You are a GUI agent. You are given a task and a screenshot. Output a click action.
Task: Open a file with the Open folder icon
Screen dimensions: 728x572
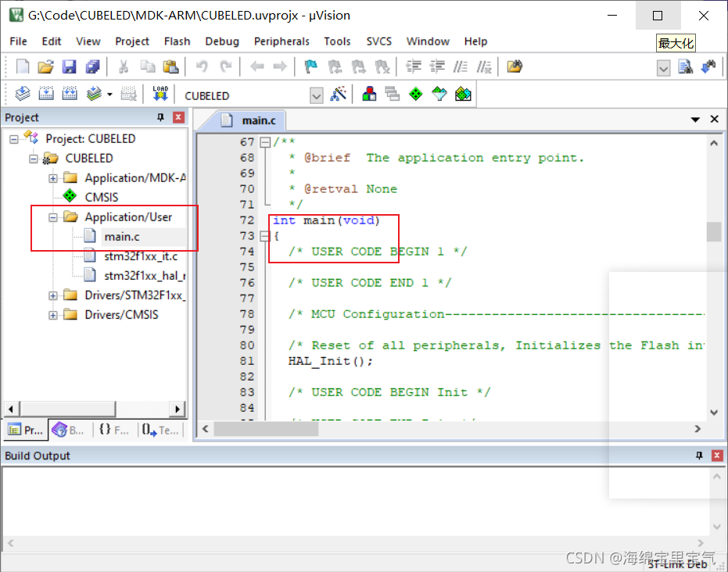pos(45,66)
